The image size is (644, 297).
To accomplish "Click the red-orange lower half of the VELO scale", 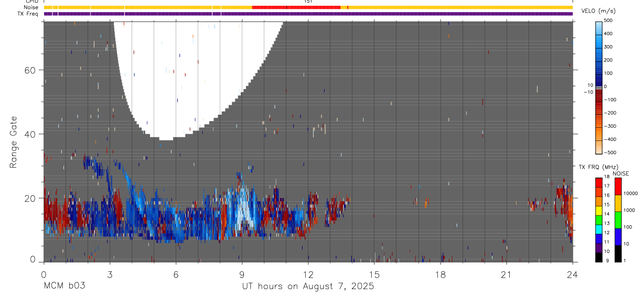I will [599, 120].
